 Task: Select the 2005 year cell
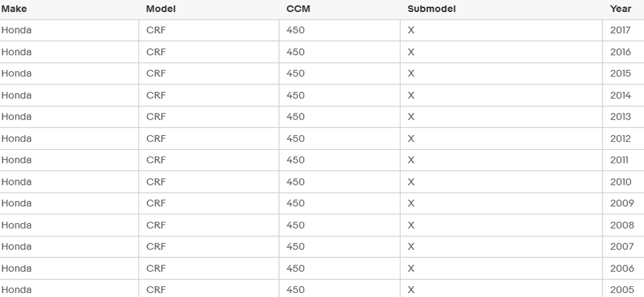[x=621, y=290]
